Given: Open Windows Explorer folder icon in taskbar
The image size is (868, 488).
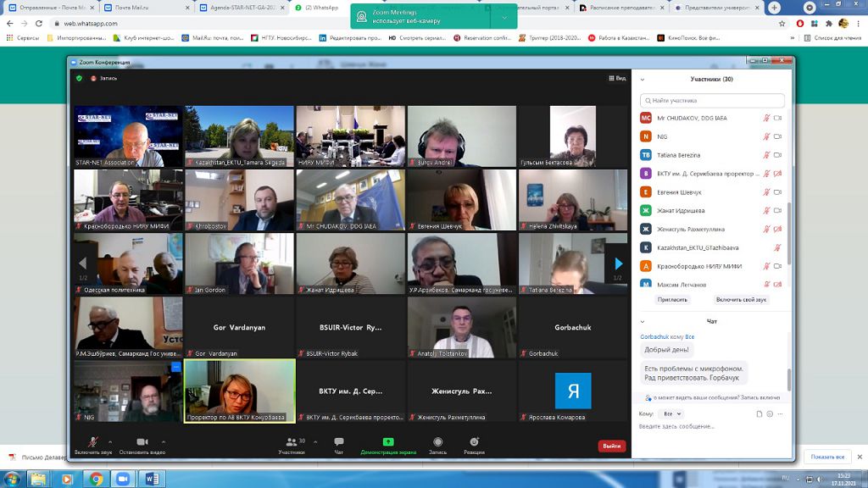Looking at the screenshot, I should (38, 479).
